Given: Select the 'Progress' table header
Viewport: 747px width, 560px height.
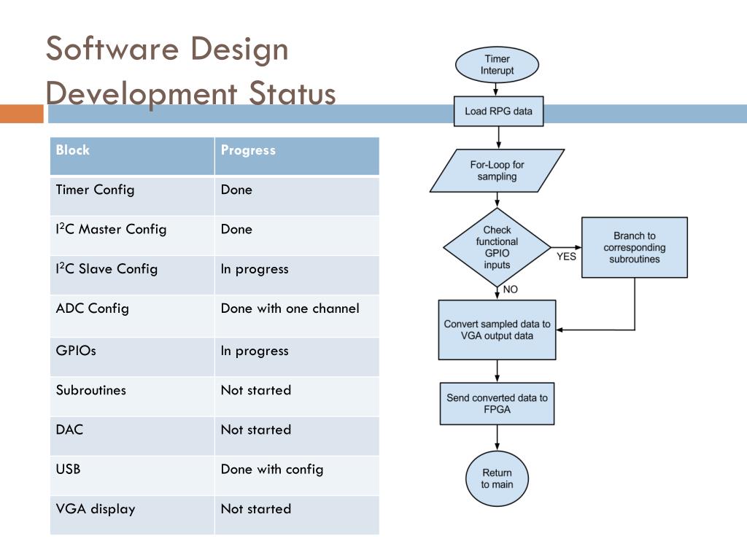Looking at the screenshot, I should tap(297, 156).
